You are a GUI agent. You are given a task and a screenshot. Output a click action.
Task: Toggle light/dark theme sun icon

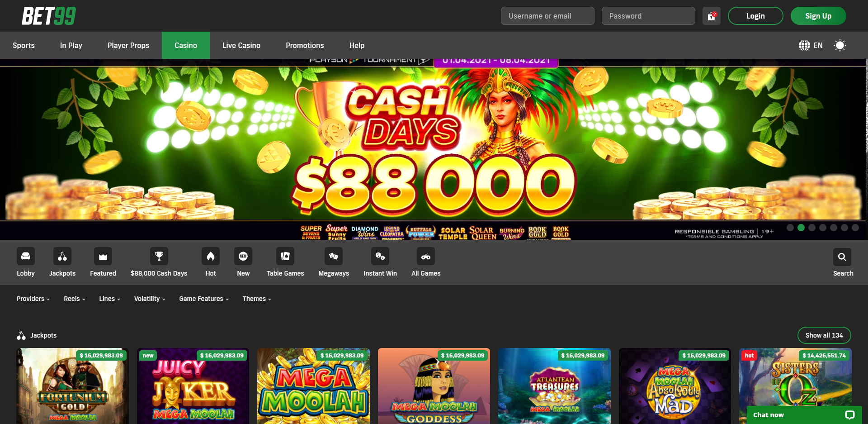click(840, 45)
